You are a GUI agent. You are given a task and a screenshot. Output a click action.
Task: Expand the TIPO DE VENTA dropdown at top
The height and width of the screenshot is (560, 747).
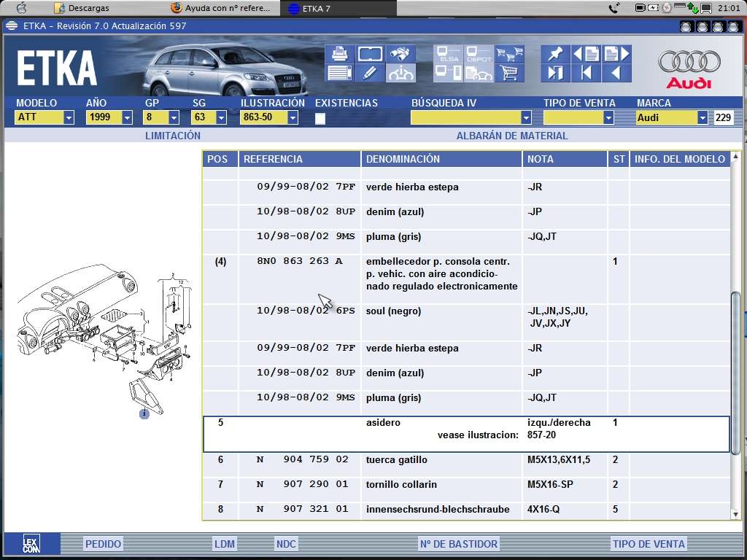click(x=608, y=117)
